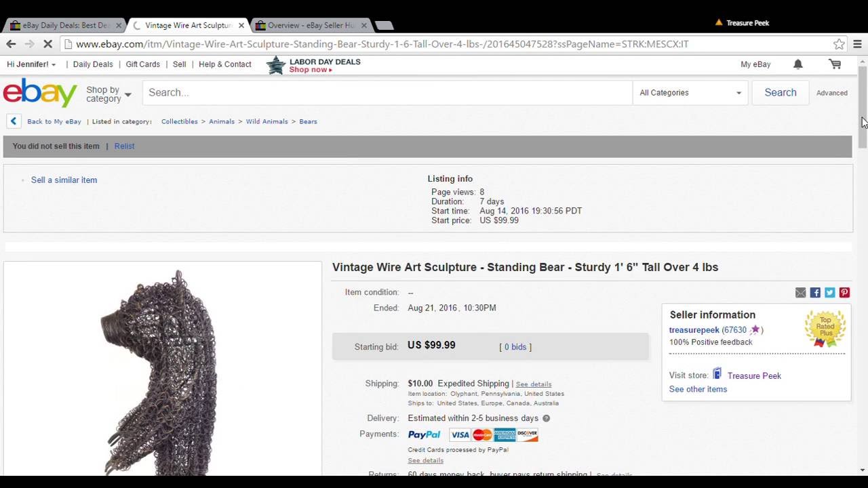This screenshot has width=868, height=488.
Task: Click Labor Day Deals Shop now banner
Action: click(x=313, y=65)
